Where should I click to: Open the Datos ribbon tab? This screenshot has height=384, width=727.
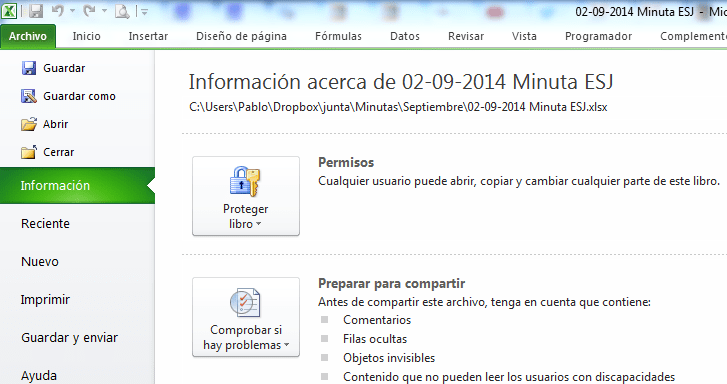click(x=405, y=36)
